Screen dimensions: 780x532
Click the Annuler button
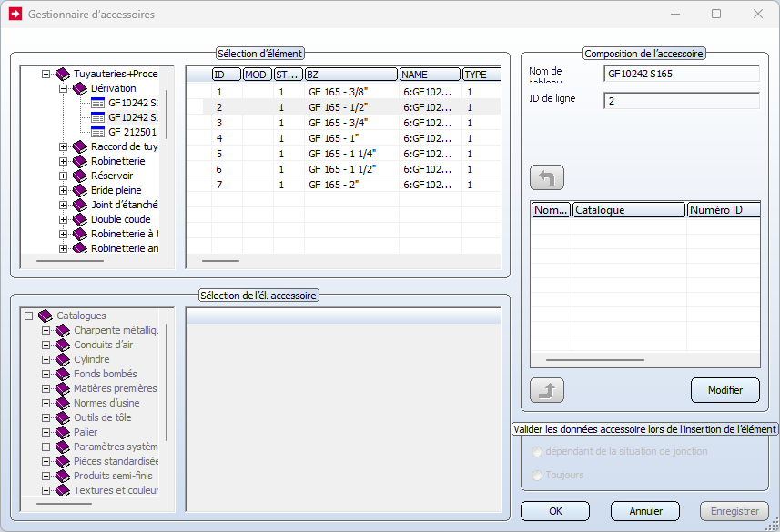(x=645, y=511)
